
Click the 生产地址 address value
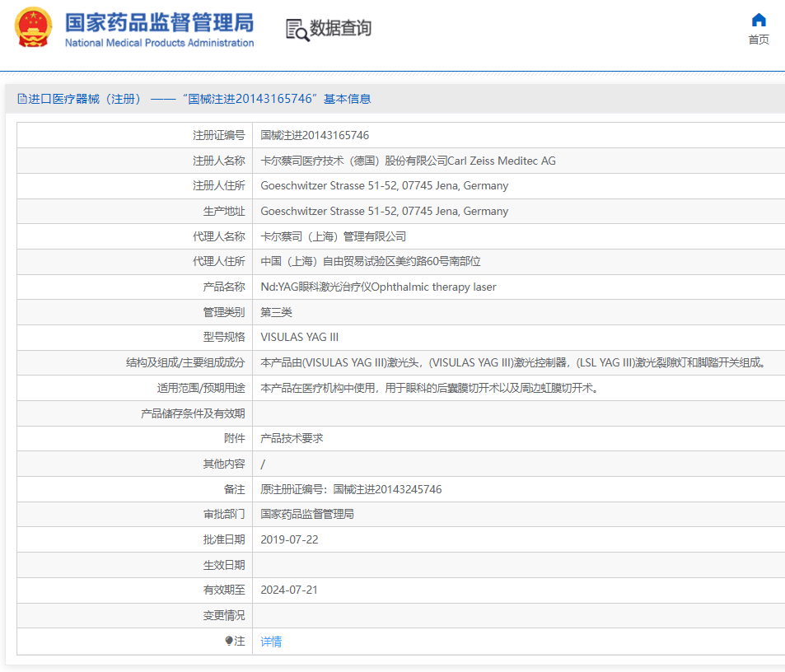pos(384,211)
